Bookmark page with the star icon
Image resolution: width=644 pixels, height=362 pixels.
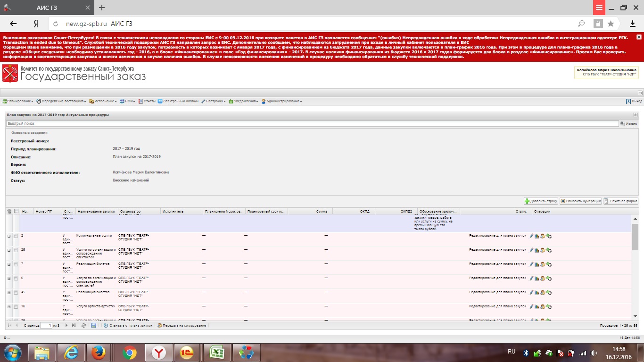pos(611,24)
